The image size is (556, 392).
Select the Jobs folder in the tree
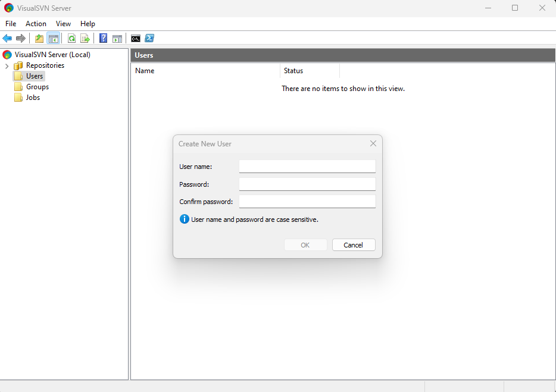(x=33, y=98)
